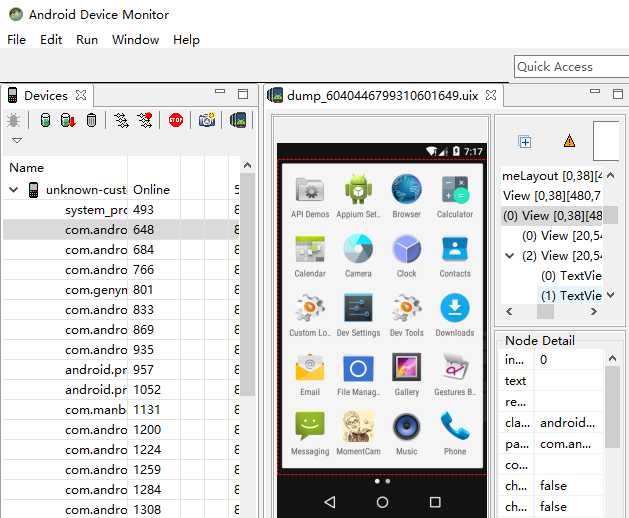Viewport: 629px width, 518px height.
Task: Click the hierarchy tree scroll left arrow
Action: pyautogui.click(x=509, y=311)
